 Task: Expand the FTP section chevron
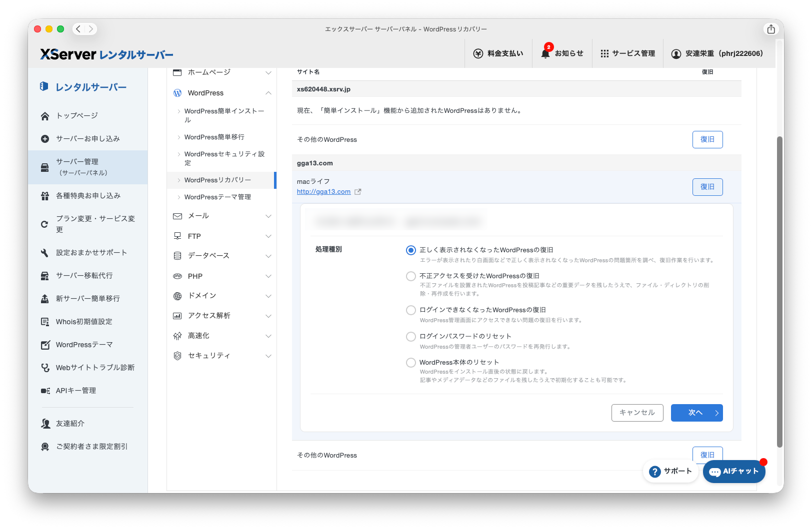pyautogui.click(x=268, y=236)
